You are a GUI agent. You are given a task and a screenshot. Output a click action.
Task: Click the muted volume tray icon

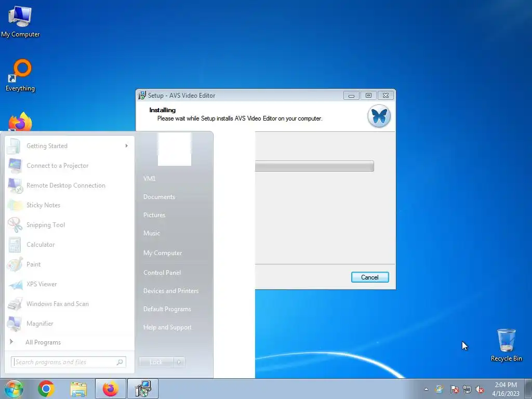point(480,389)
